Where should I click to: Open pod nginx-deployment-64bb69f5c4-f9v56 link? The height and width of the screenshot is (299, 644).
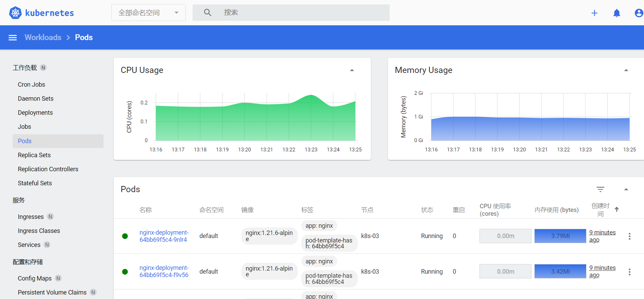point(164,271)
